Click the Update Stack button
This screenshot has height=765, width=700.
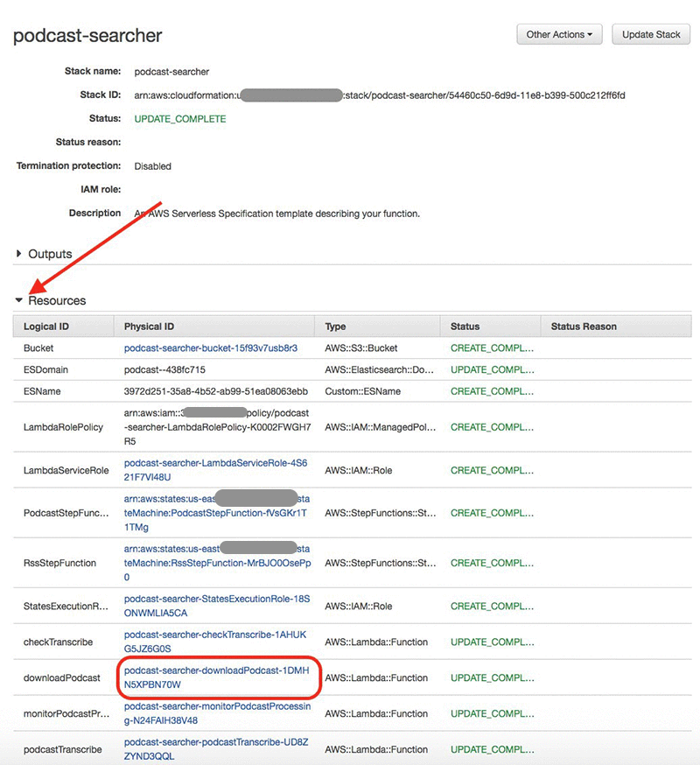(x=651, y=35)
